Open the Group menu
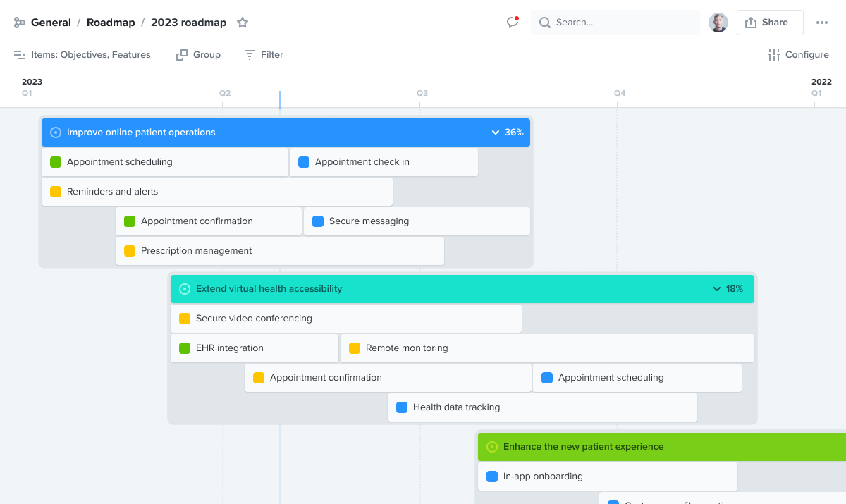This screenshot has height=504, width=846. point(198,54)
